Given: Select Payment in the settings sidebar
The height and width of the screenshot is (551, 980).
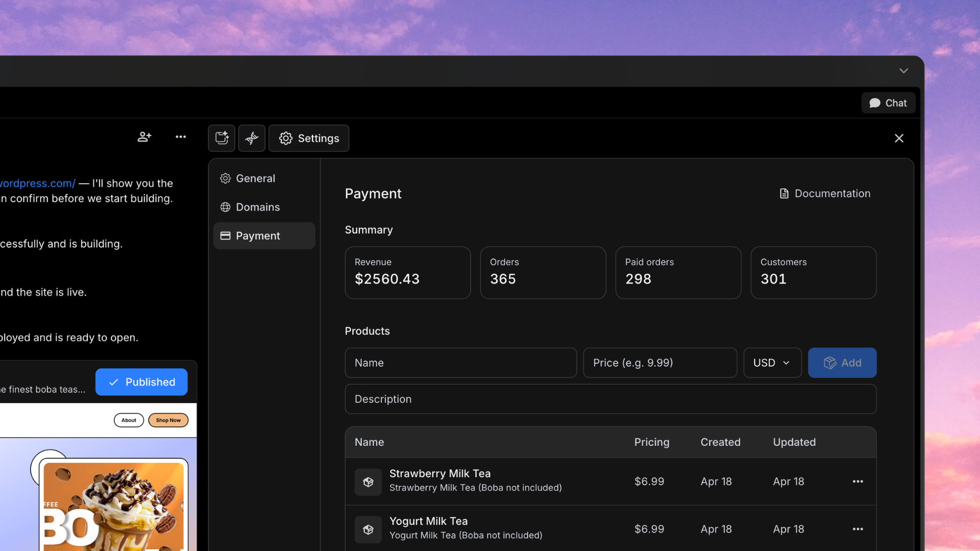Looking at the screenshot, I should (264, 236).
